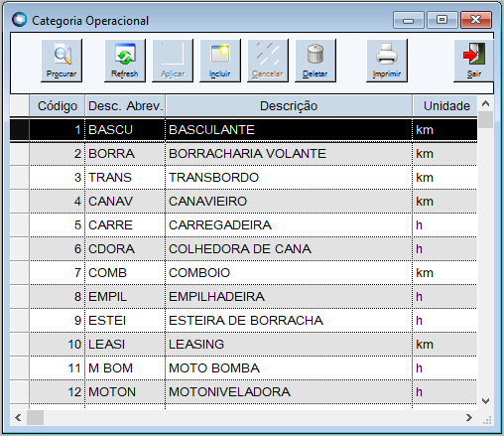
Task: Add a new record with Incluir
Action: pyautogui.click(x=220, y=61)
